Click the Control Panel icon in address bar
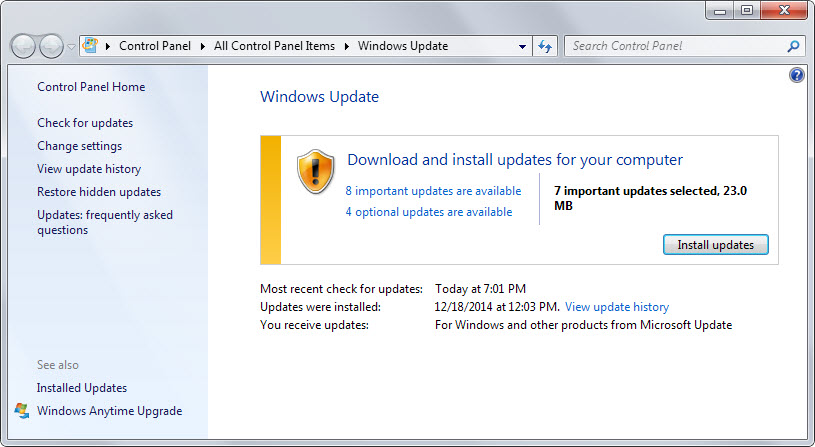This screenshot has height=447, width=815. tap(90, 45)
